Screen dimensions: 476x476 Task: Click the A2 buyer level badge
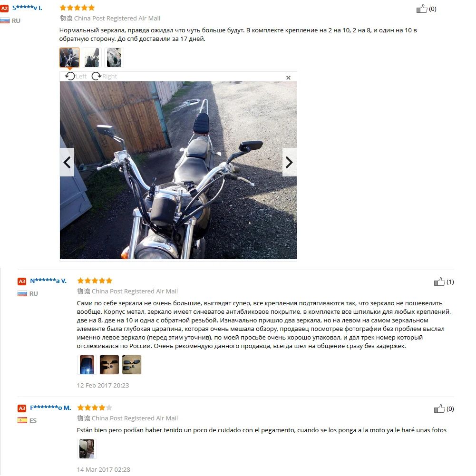4,8
